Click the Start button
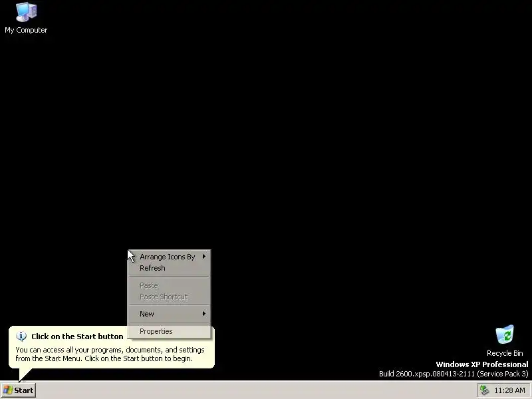 (19, 390)
